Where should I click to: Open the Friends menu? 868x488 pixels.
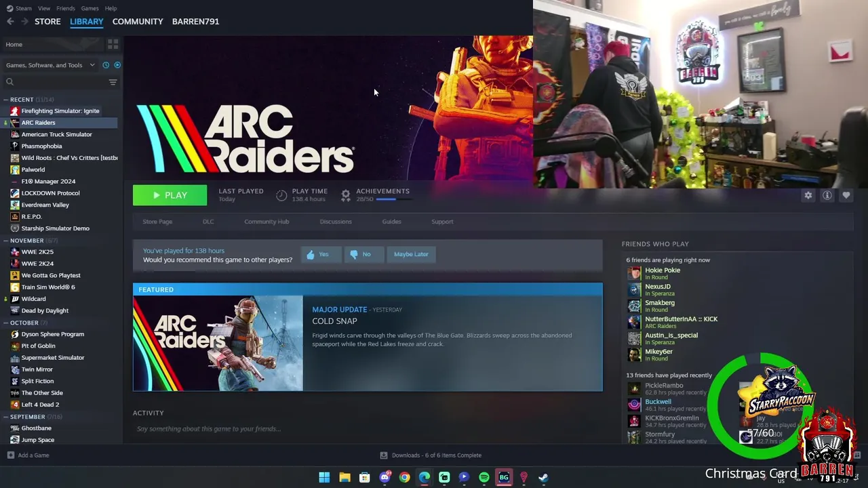[66, 8]
